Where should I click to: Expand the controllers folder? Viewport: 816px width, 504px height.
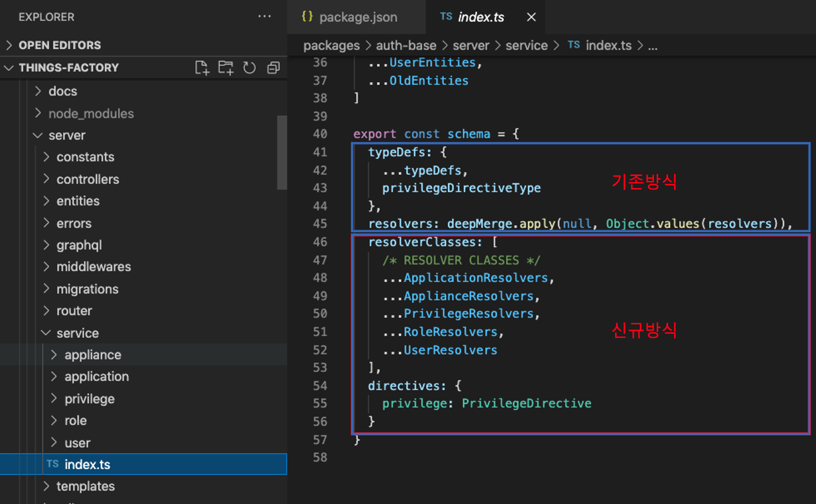143,179
